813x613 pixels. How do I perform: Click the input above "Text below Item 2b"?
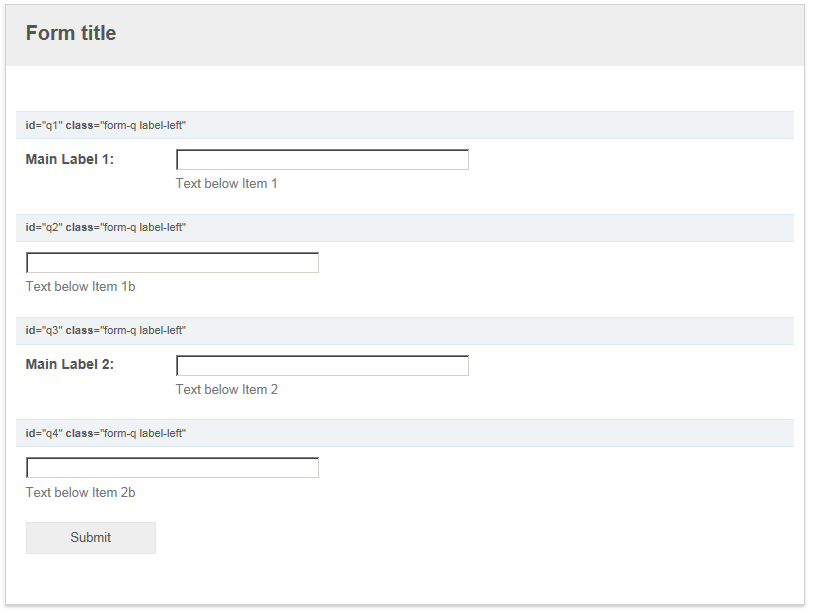tap(172, 468)
